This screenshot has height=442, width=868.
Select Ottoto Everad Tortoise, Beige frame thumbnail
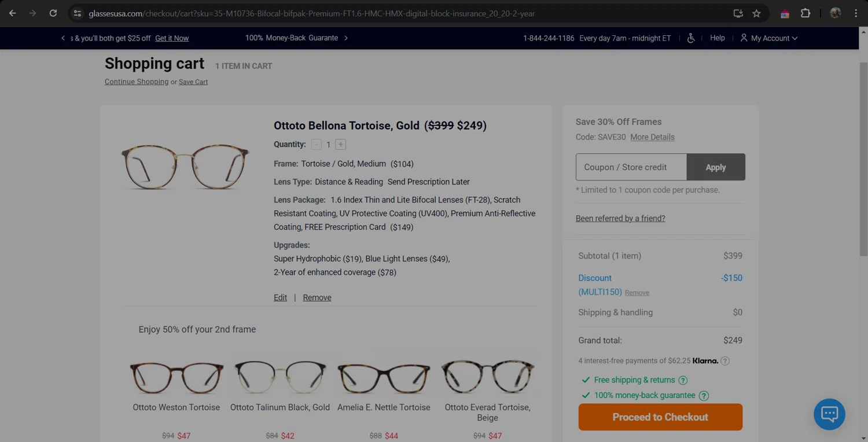pos(487,377)
